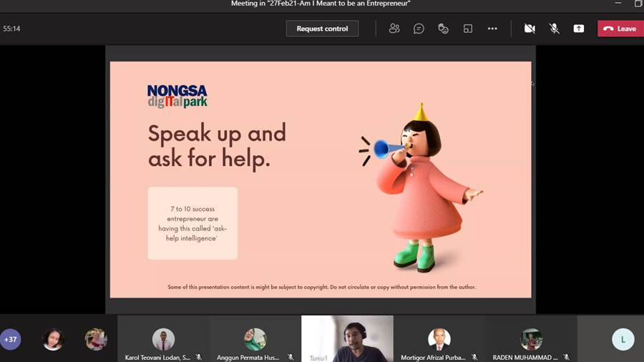644x362 pixels.
Task: Select Anggun Permata's participant tile
Action: coord(255,339)
